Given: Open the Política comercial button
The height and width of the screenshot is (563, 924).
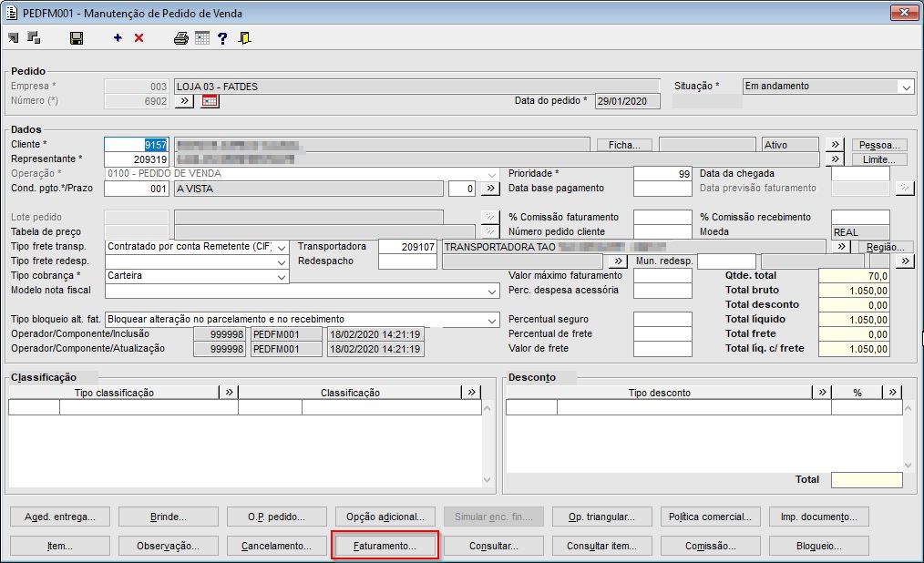Looking at the screenshot, I should coord(710,517).
